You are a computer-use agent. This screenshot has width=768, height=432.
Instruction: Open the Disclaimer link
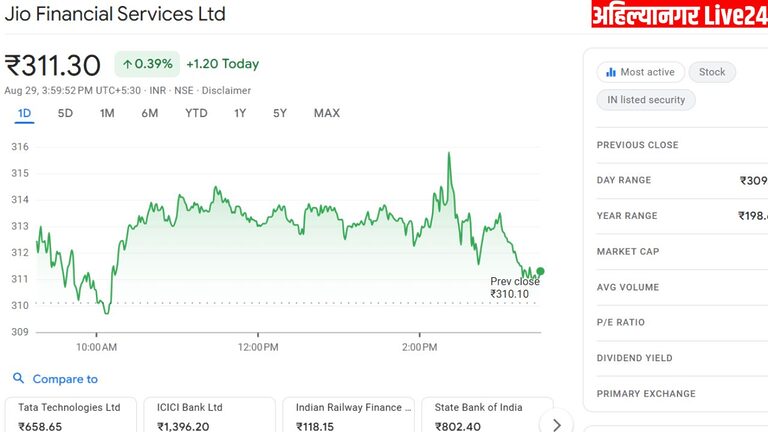(225, 90)
